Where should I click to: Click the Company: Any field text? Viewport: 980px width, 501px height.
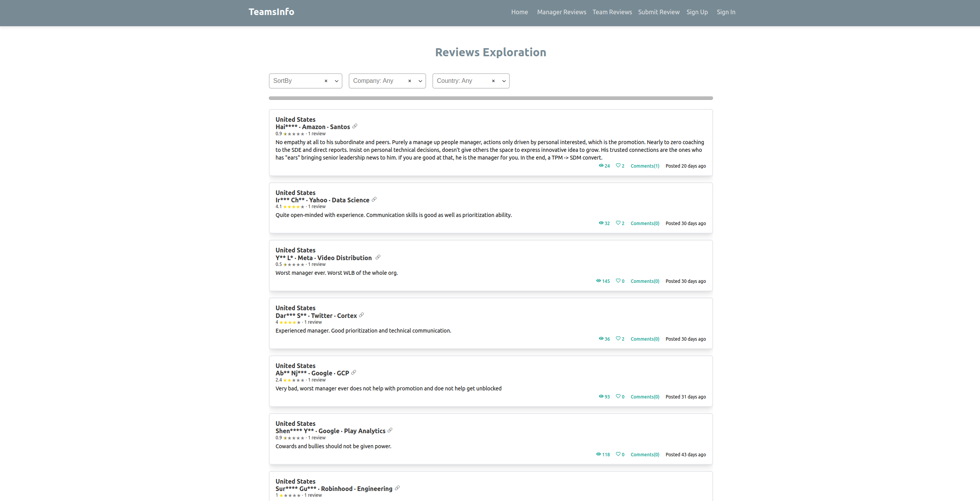pyautogui.click(x=373, y=81)
